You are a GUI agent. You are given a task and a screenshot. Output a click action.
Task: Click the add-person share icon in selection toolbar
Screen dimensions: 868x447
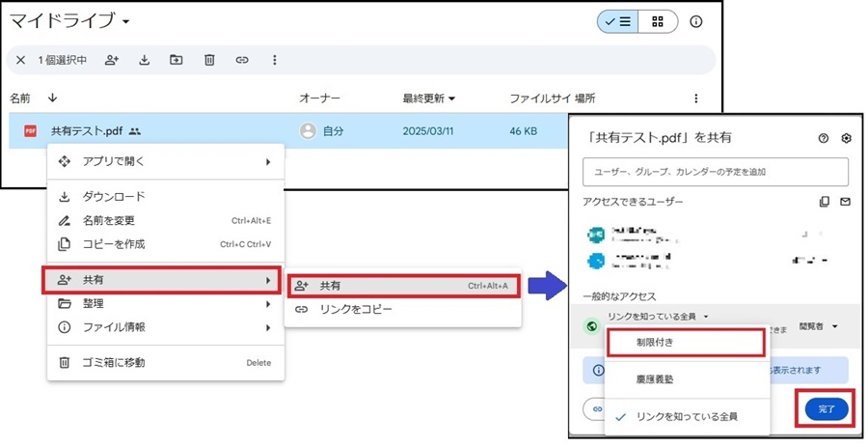[x=112, y=60]
